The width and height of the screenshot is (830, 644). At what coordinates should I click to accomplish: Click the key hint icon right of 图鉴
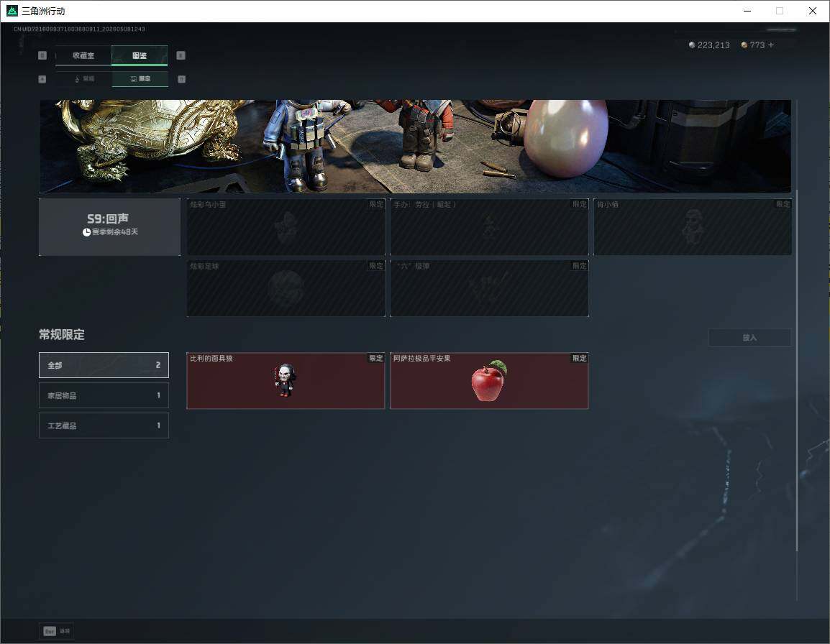tap(181, 55)
